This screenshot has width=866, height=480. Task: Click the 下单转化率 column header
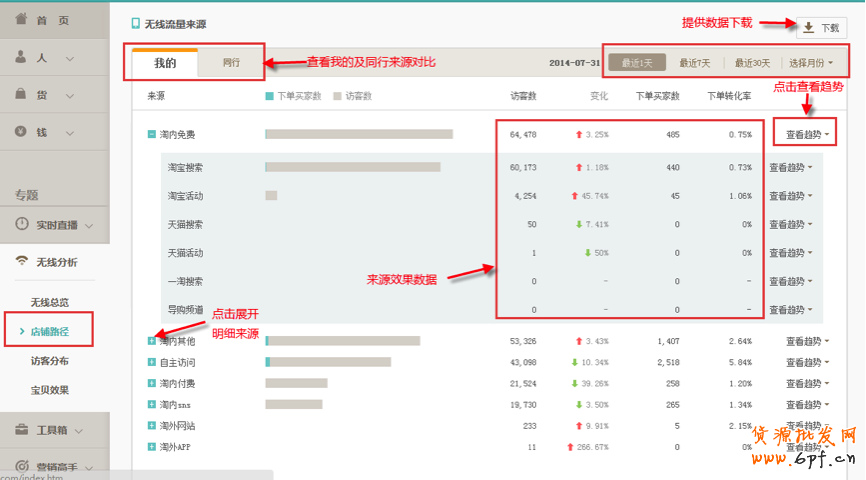pyautogui.click(x=729, y=96)
